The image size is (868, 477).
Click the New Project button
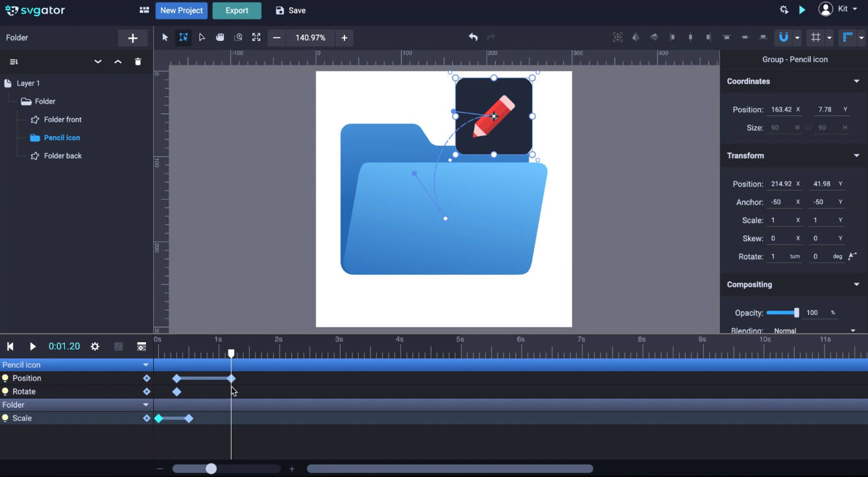click(182, 10)
